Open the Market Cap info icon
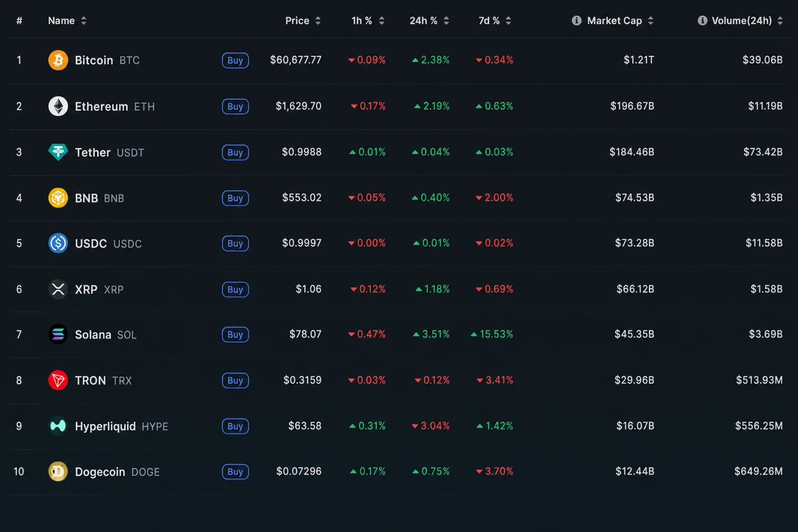 point(577,21)
